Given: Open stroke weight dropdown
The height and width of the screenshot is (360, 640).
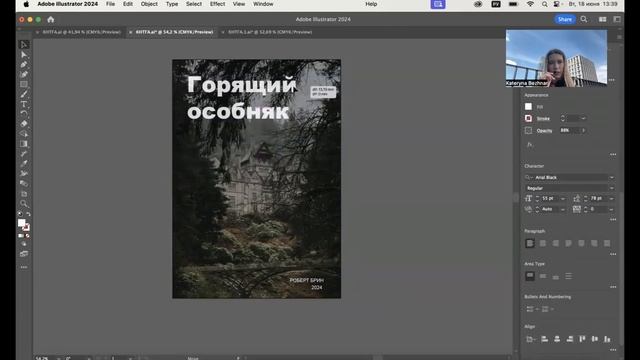Looking at the screenshot, I should [583, 118].
